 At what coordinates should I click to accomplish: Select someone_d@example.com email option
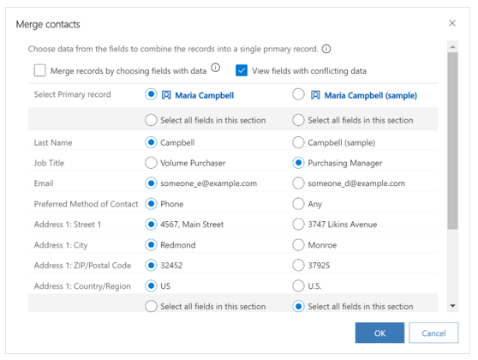coord(298,183)
